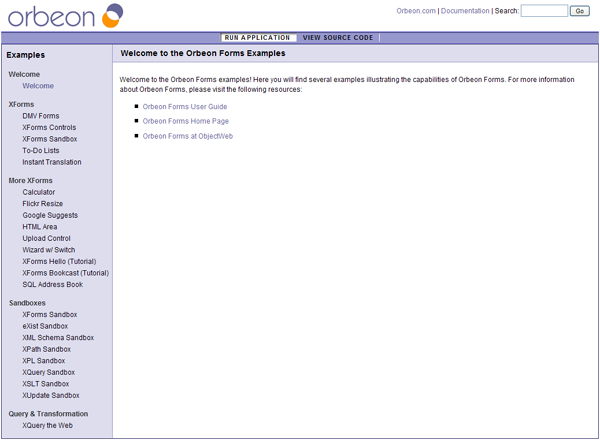Image resolution: width=600 pixels, height=440 pixels.
Task: Open the Google Suggests example
Action: [x=50, y=215]
